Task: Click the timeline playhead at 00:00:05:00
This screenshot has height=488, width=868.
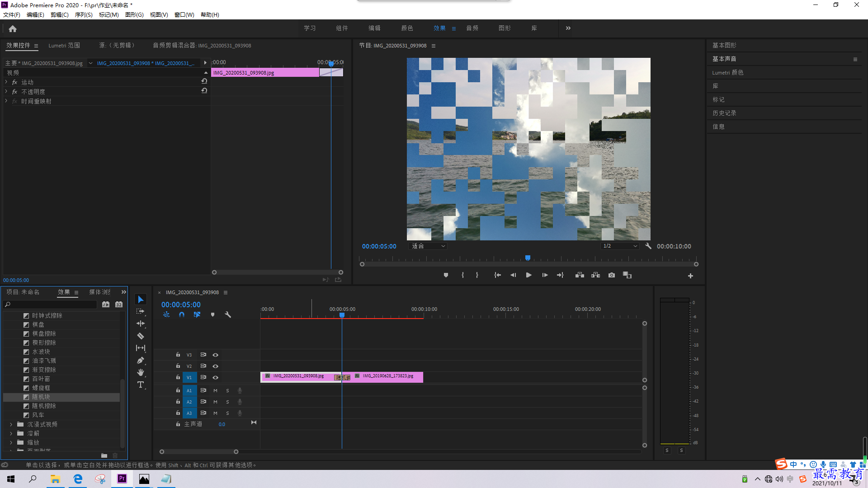Action: (x=342, y=315)
